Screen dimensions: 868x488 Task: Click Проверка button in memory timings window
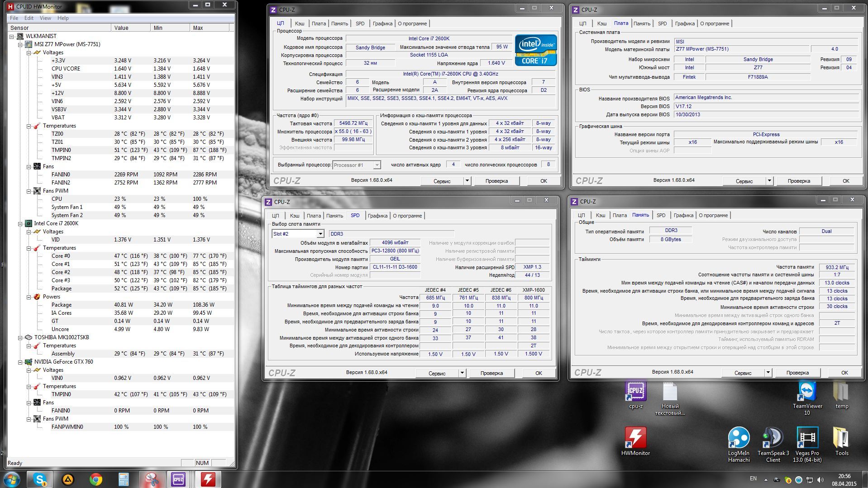coord(797,373)
